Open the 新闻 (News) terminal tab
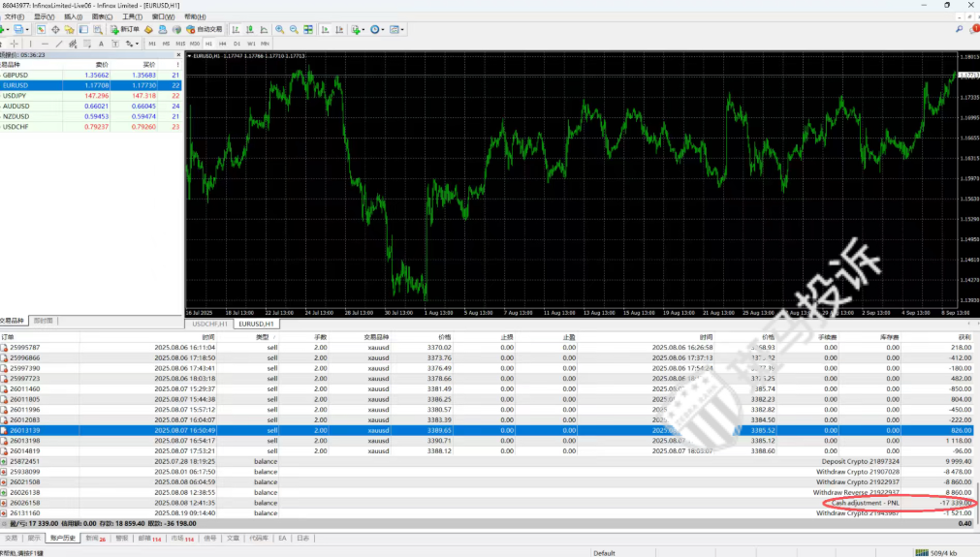980x557 pixels. point(95,538)
